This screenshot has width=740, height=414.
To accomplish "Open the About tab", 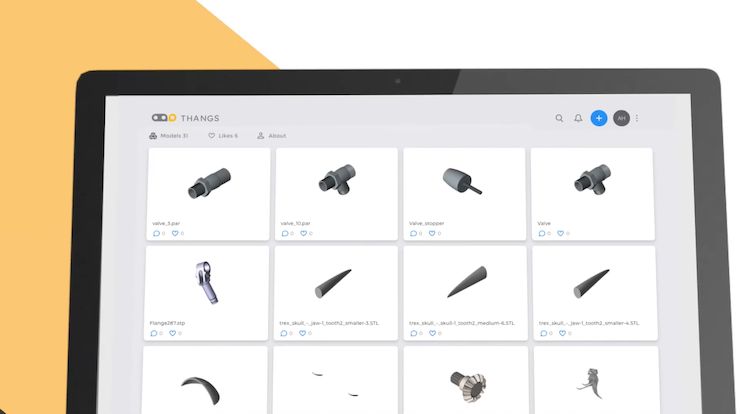I will coord(272,135).
